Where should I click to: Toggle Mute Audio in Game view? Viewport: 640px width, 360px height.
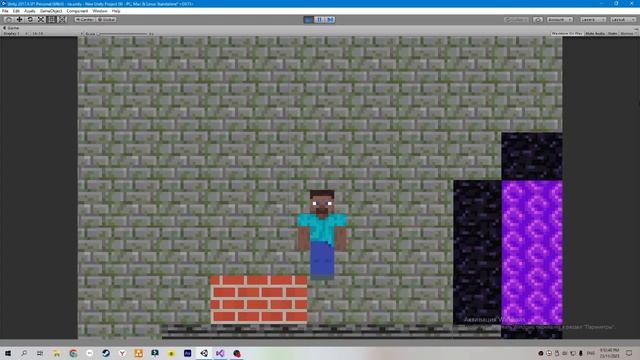595,33
